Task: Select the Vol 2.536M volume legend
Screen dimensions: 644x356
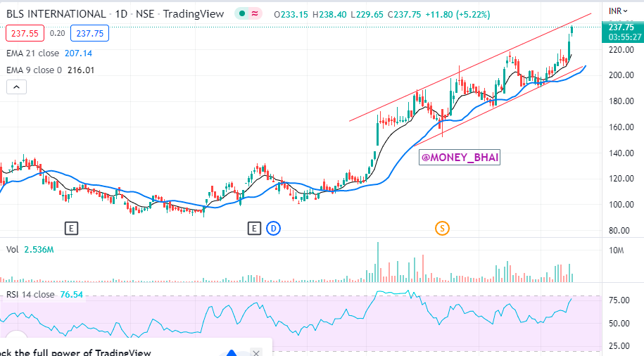Action: pyautogui.click(x=30, y=250)
